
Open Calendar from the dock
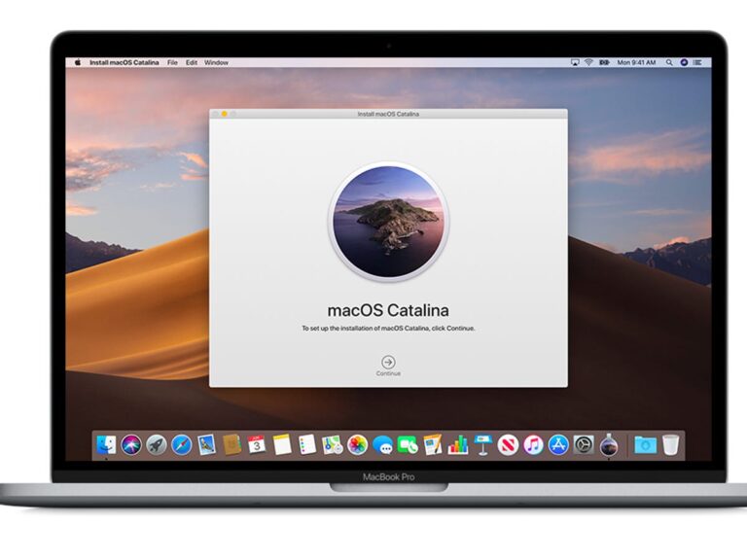coord(257,445)
